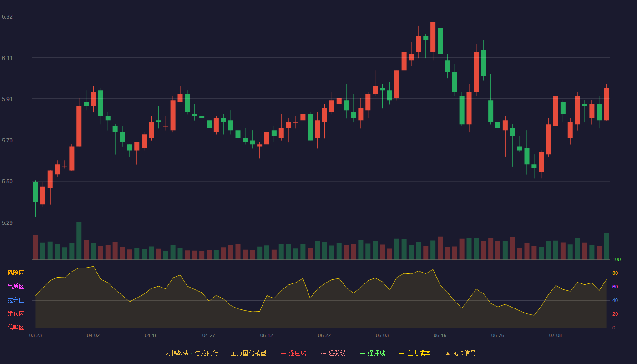The height and width of the screenshot is (364, 637).
Task: Toggle the 主力成本 legend entry
Action: pyautogui.click(x=415, y=353)
